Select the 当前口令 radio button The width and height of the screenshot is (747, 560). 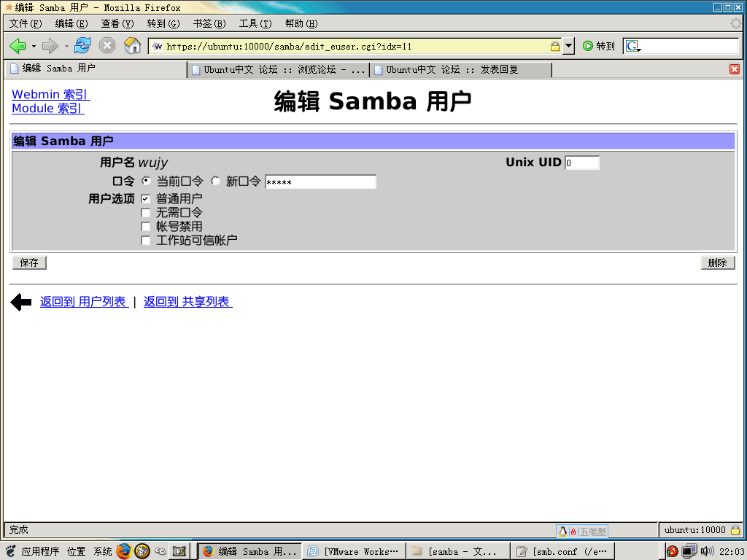(146, 181)
